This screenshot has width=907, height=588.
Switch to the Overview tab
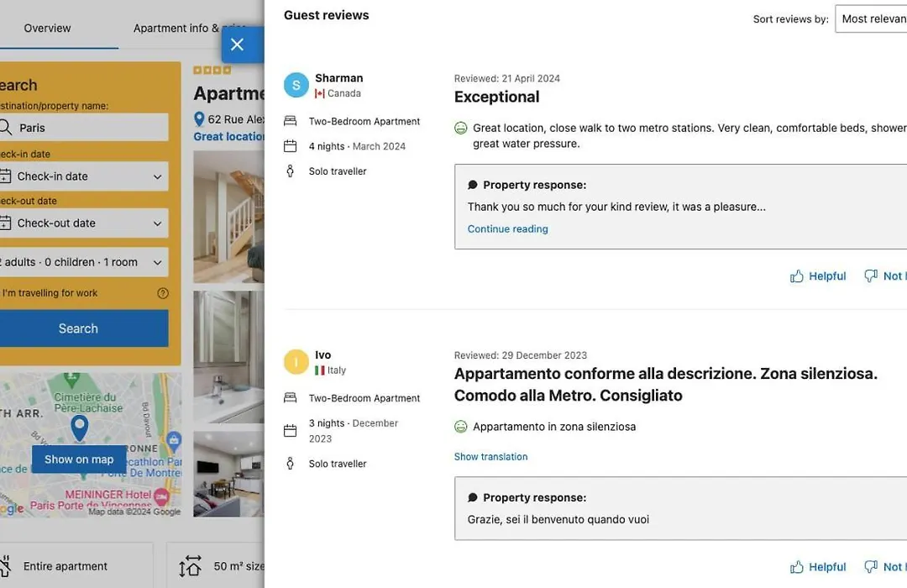47,28
